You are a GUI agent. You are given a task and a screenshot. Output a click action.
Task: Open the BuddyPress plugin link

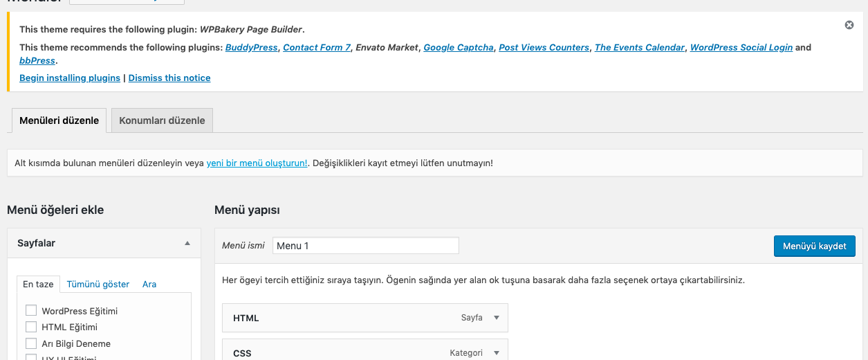pyautogui.click(x=252, y=48)
